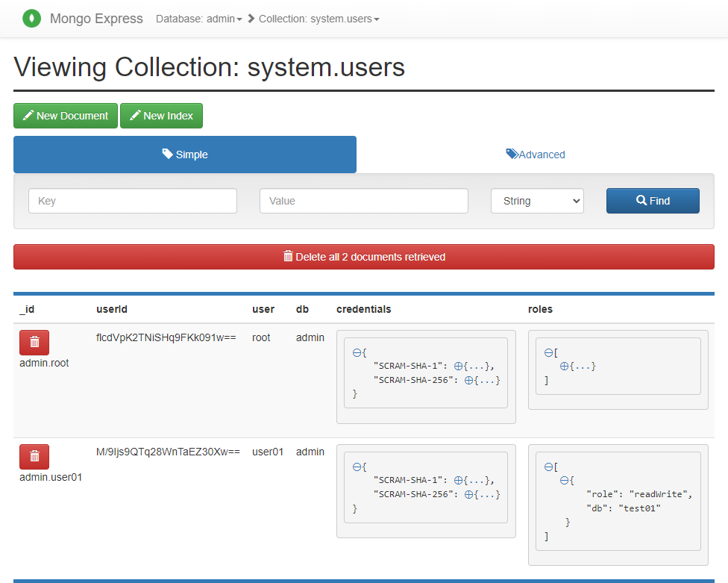Open the Database: admin dropdown
Image resolution: width=728 pixels, height=583 pixels.
[x=199, y=19]
